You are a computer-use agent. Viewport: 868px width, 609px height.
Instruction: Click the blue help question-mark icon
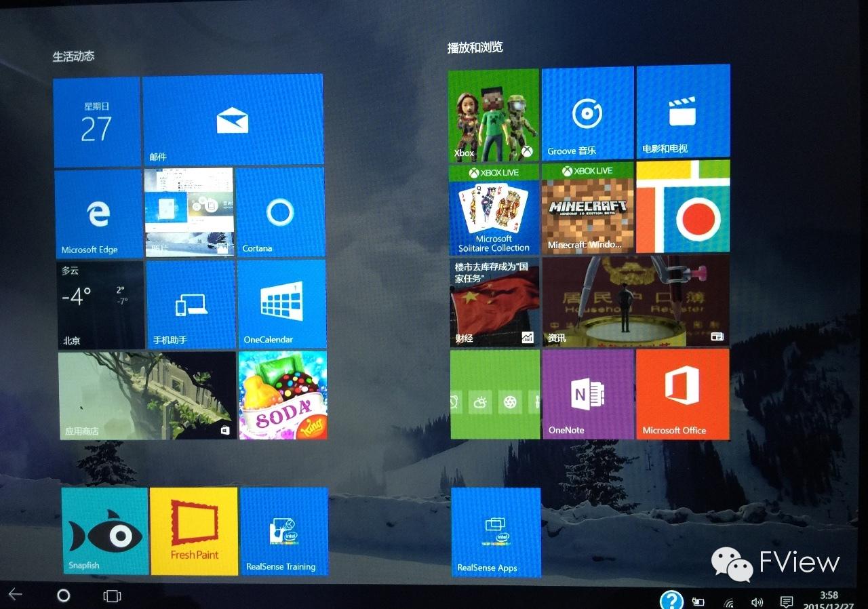click(x=671, y=600)
